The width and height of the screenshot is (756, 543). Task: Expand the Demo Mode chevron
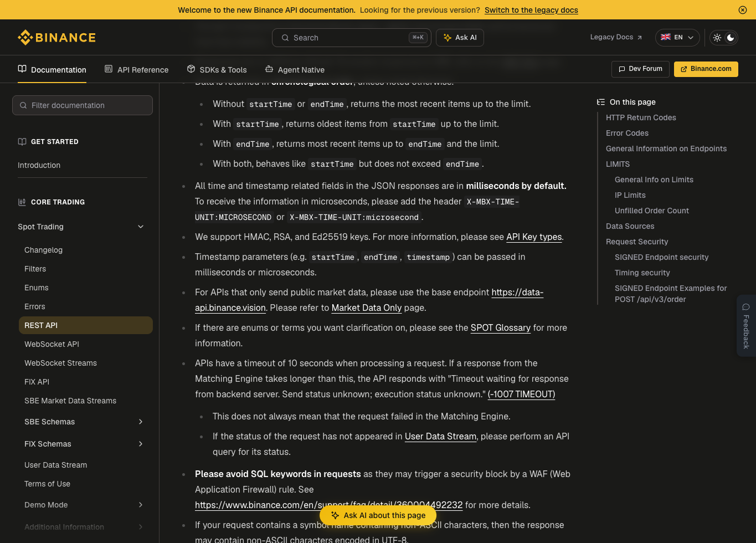point(141,505)
